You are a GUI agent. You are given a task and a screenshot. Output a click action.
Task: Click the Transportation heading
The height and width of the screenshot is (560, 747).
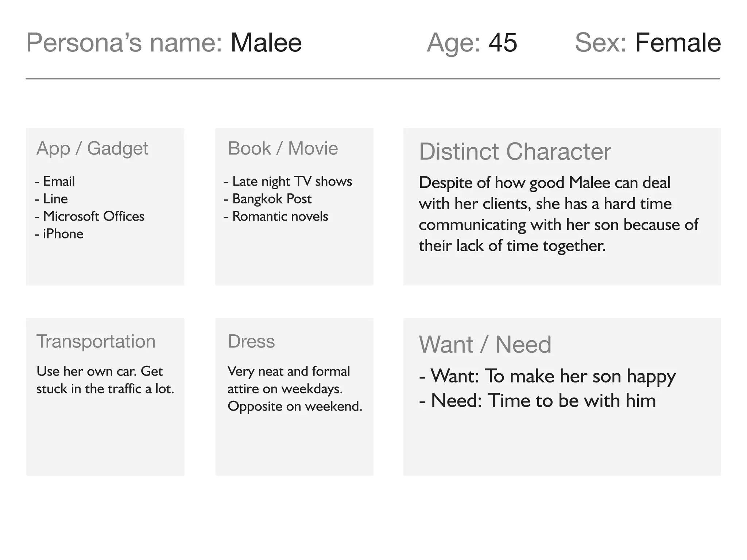pyautogui.click(x=96, y=342)
